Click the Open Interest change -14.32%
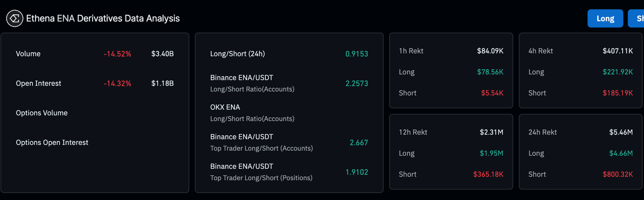 (x=117, y=83)
